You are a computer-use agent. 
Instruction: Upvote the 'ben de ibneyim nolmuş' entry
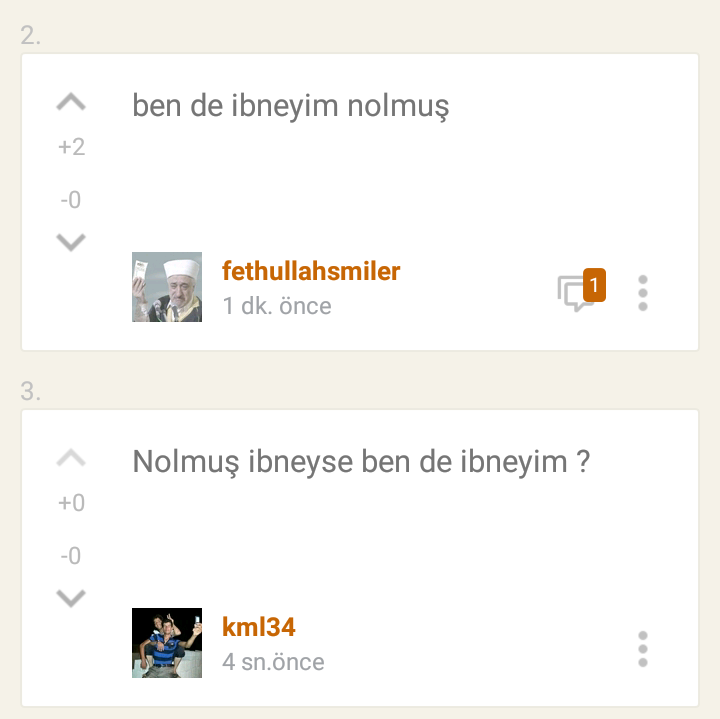click(x=71, y=102)
